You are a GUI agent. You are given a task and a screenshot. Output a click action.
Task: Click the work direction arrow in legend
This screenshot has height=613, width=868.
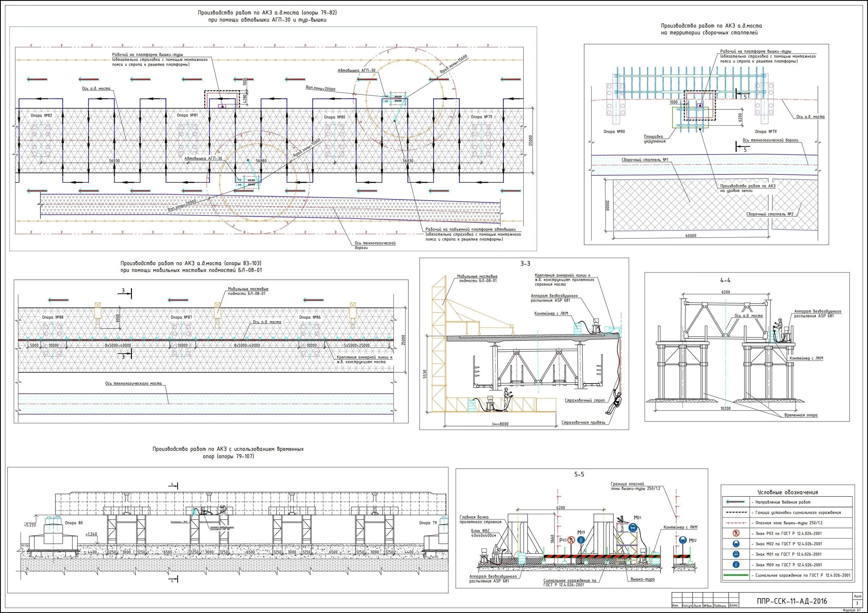point(736,502)
